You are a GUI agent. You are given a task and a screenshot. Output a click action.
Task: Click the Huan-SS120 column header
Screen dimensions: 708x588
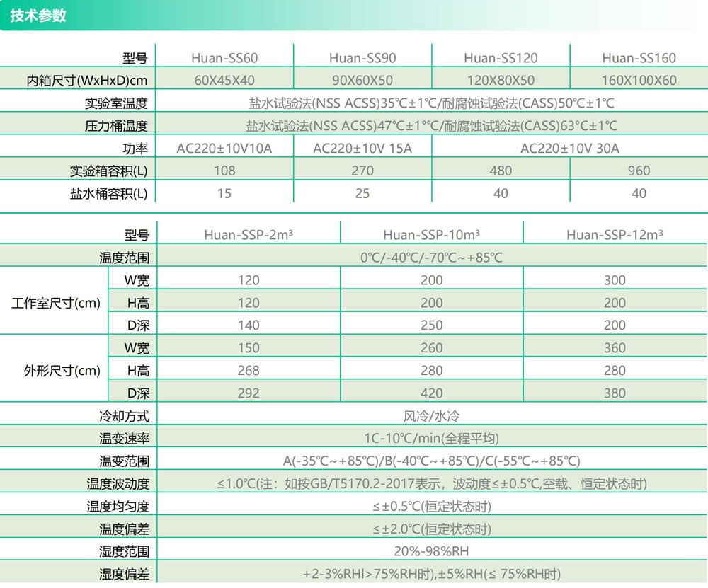point(500,58)
